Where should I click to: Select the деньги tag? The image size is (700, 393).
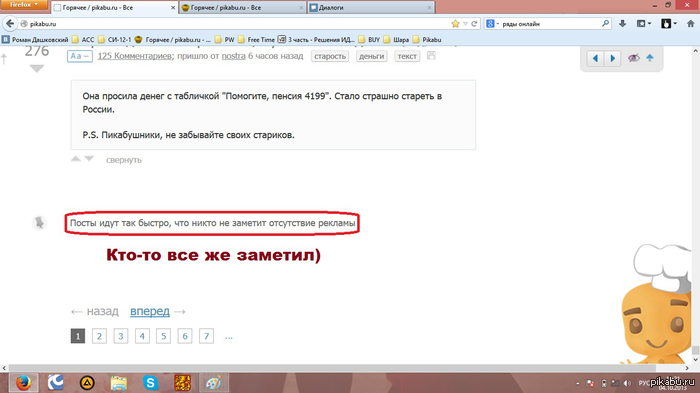pos(371,56)
